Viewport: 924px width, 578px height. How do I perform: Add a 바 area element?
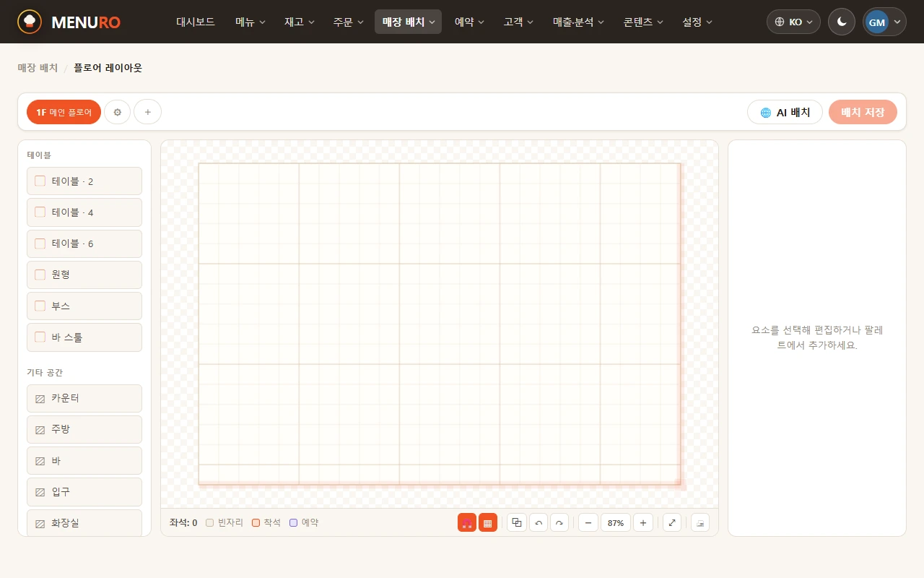pyautogui.click(x=84, y=460)
